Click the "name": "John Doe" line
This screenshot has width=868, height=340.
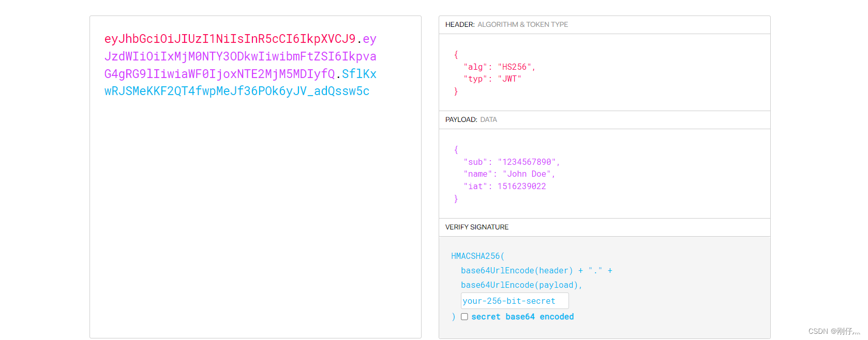[x=509, y=174]
